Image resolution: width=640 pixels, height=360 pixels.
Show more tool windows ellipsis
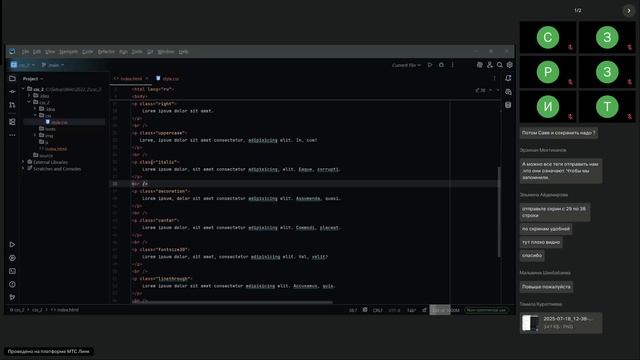coord(12,135)
